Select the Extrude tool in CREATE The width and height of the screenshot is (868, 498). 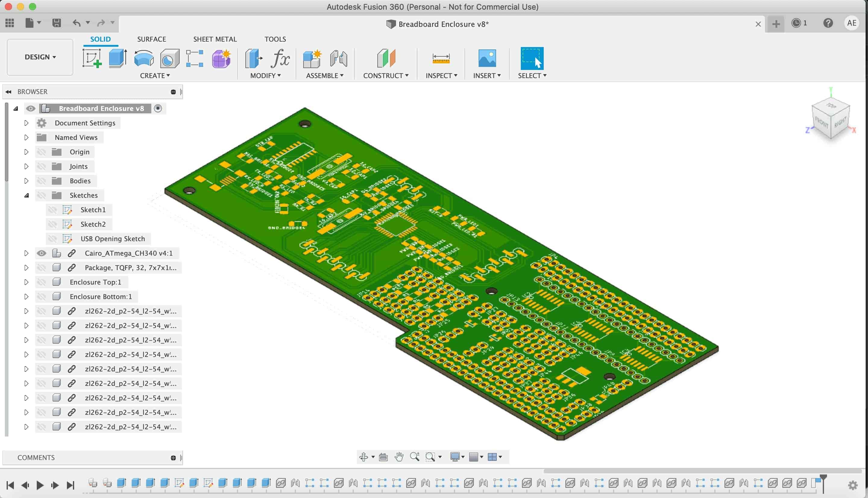pyautogui.click(x=118, y=58)
